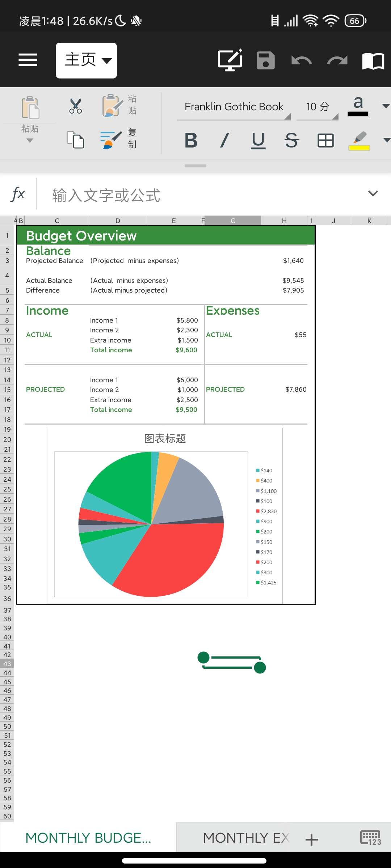Tap the chart title 图表标题
This screenshot has height=868, width=391.
[165, 439]
